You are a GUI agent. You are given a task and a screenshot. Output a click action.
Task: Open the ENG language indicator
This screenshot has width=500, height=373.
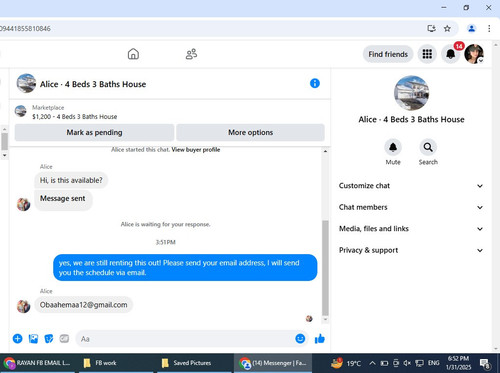[433, 363]
